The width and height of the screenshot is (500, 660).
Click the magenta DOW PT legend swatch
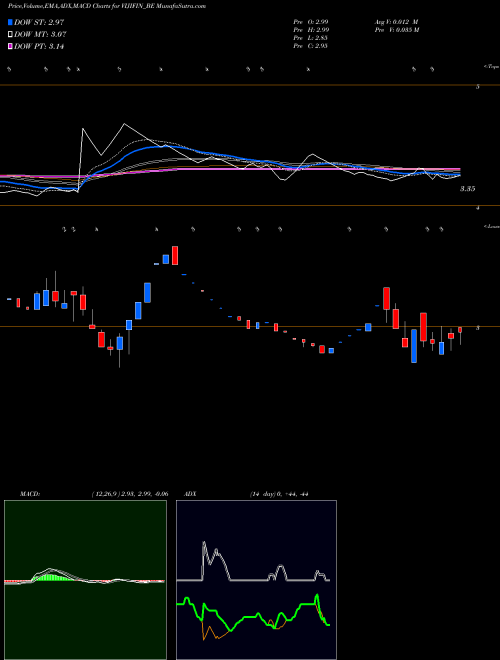tap(10, 46)
